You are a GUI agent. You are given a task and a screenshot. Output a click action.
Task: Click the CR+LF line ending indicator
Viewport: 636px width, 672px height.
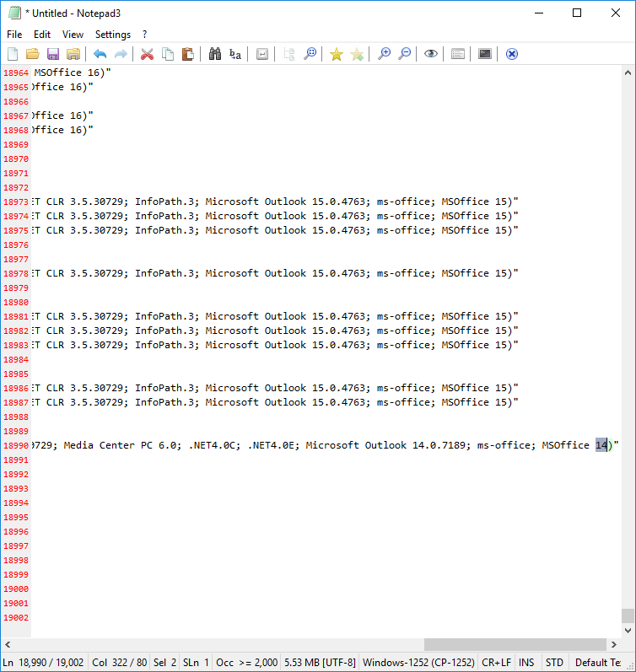click(496, 663)
